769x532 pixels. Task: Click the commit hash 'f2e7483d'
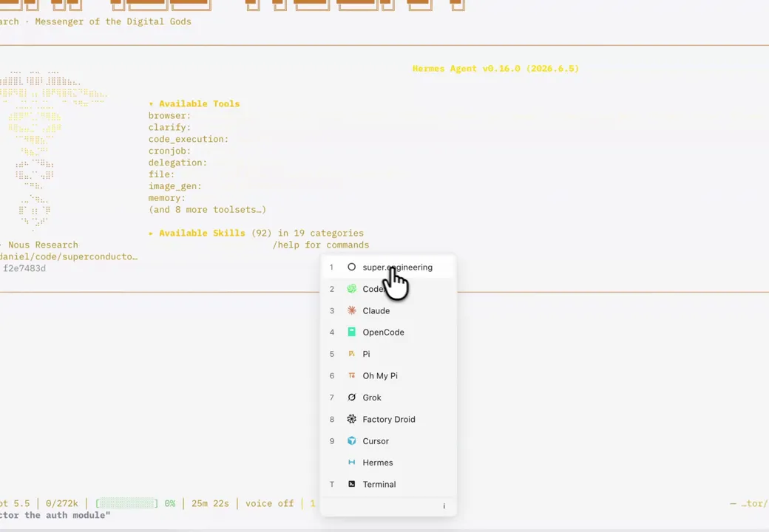tap(24, 268)
